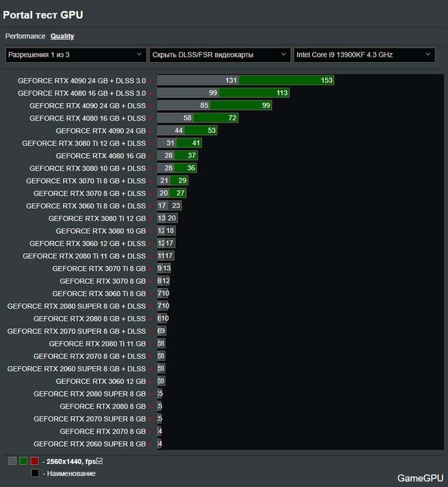Click the green legend color swatch

(x=24, y=461)
